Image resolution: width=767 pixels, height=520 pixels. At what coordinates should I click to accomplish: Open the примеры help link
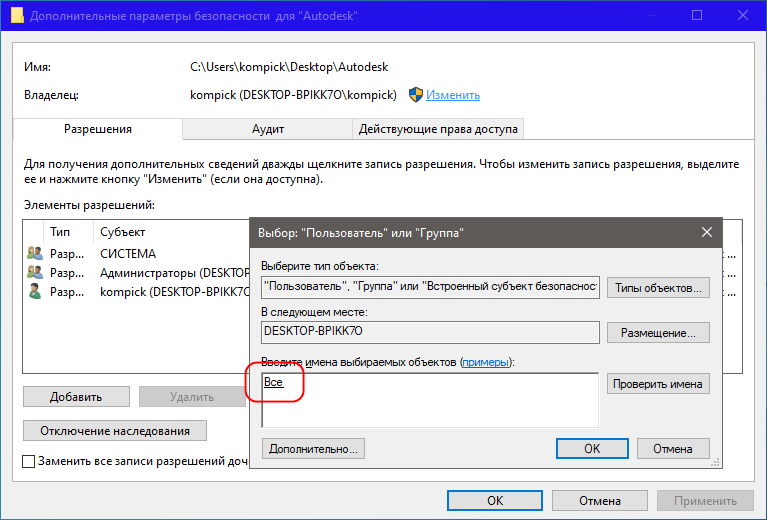[485, 361]
